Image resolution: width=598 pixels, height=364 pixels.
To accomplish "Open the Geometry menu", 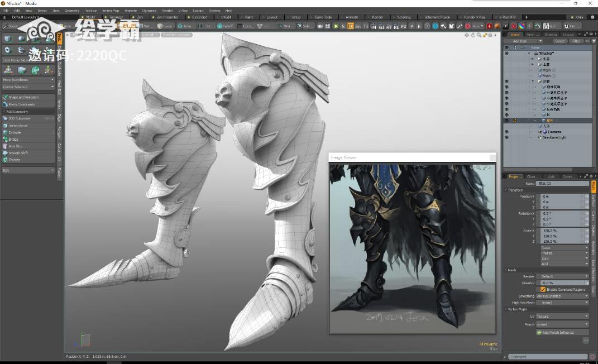I will [72, 11].
